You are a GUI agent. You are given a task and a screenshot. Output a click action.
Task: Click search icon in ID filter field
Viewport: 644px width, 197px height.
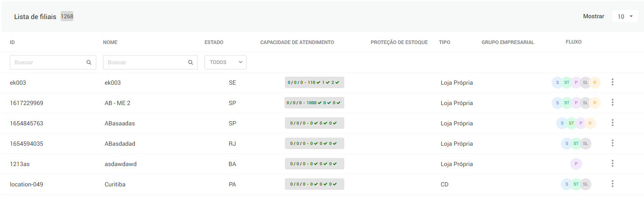[89, 62]
